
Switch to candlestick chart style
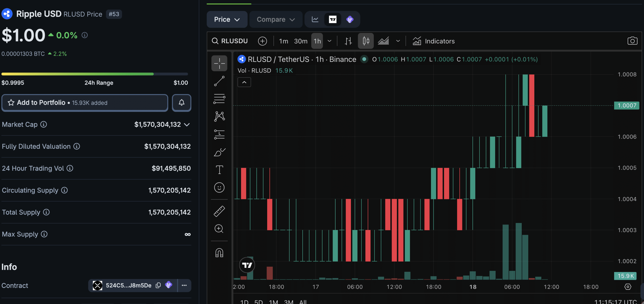(x=366, y=41)
